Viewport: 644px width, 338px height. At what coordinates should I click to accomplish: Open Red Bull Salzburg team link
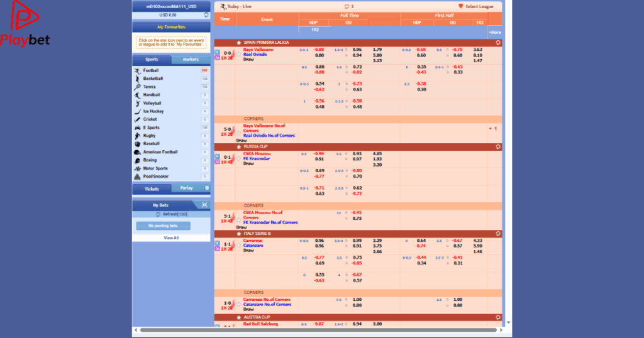click(x=260, y=324)
